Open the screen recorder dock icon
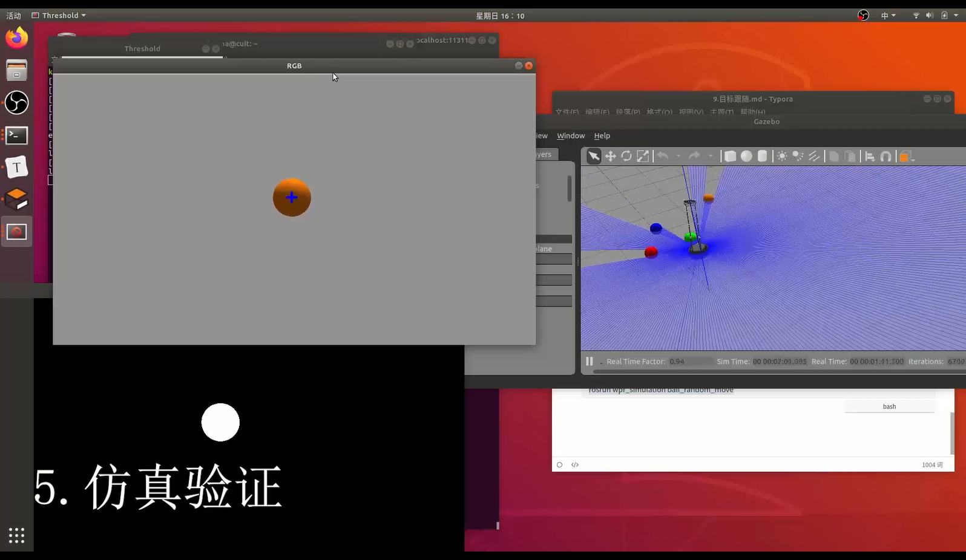This screenshot has width=966, height=560. coord(17,232)
